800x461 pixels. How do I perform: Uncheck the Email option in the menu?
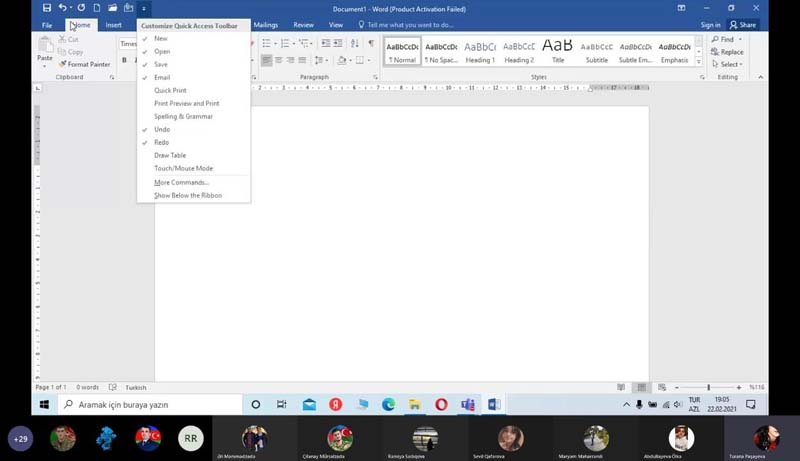click(x=162, y=77)
